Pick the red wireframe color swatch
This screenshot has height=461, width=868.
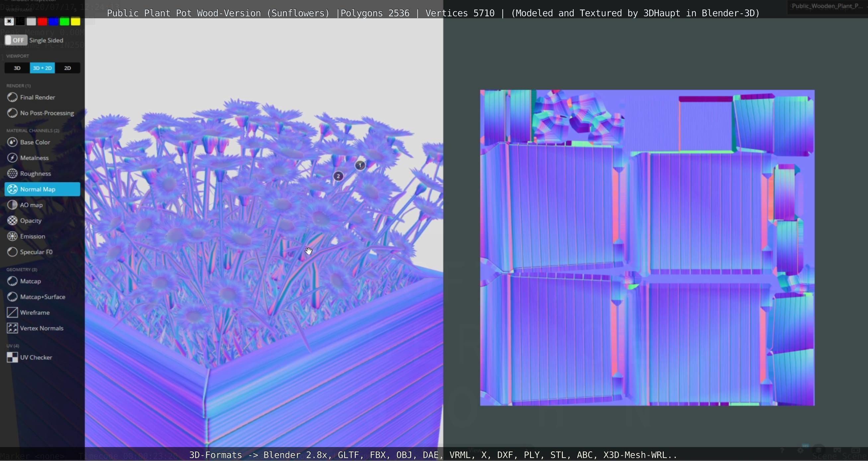[x=42, y=22]
